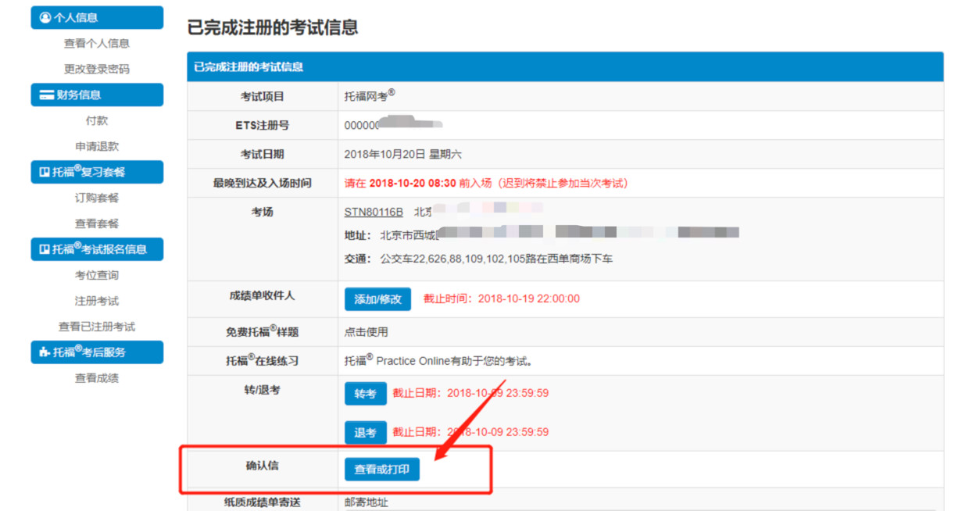
Task: Open 查看已注册考试 link
Action: [x=97, y=327]
